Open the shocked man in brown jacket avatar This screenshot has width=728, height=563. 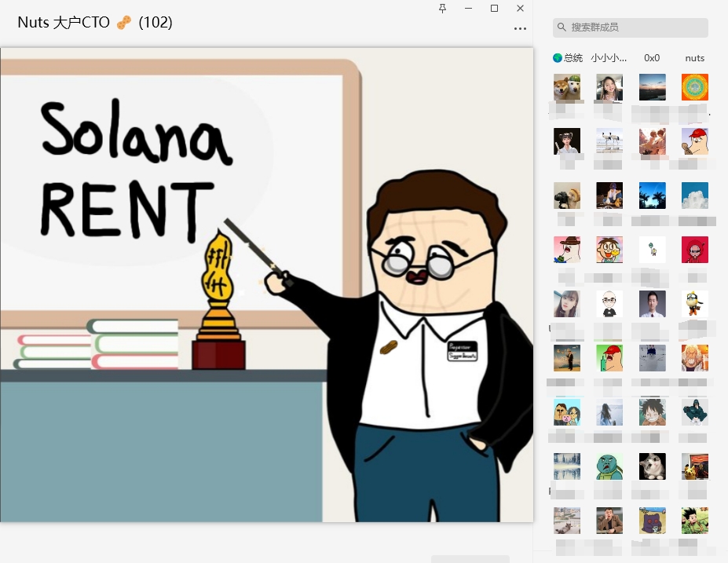click(609, 521)
